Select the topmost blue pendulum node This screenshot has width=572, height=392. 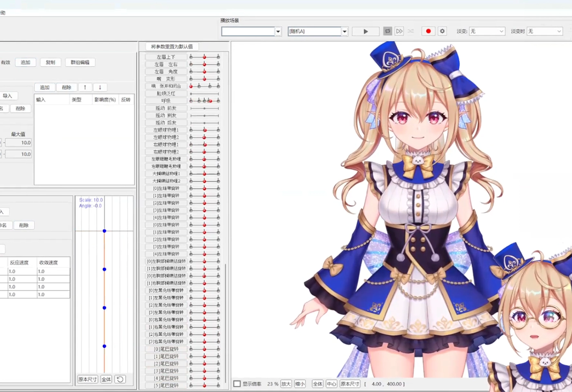pyautogui.click(x=105, y=231)
